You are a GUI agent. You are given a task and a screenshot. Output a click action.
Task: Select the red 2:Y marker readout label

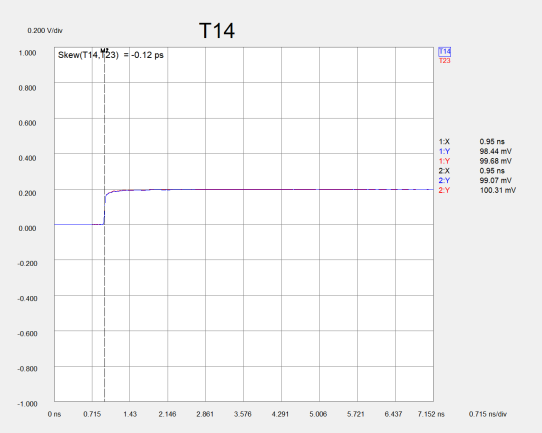(444, 190)
